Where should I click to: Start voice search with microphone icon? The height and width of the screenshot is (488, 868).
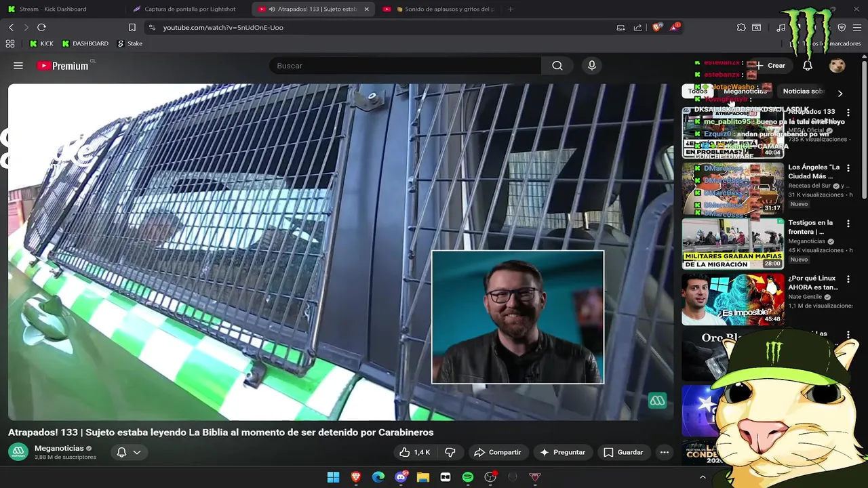[592, 66]
